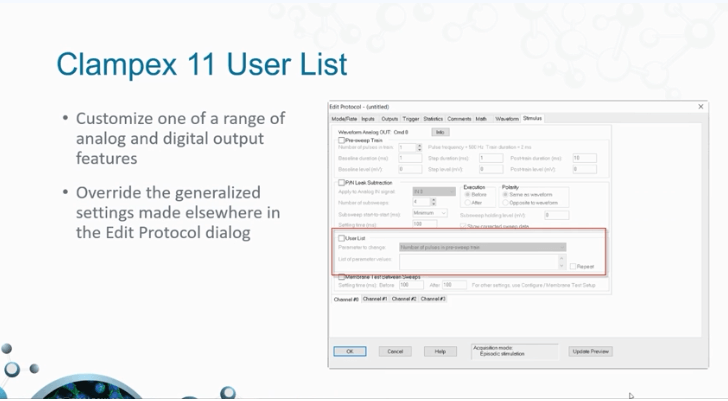This screenshot has width=728, height=401.
Task: Select the Channel #3 tab
Action: [x=433, y=299]
